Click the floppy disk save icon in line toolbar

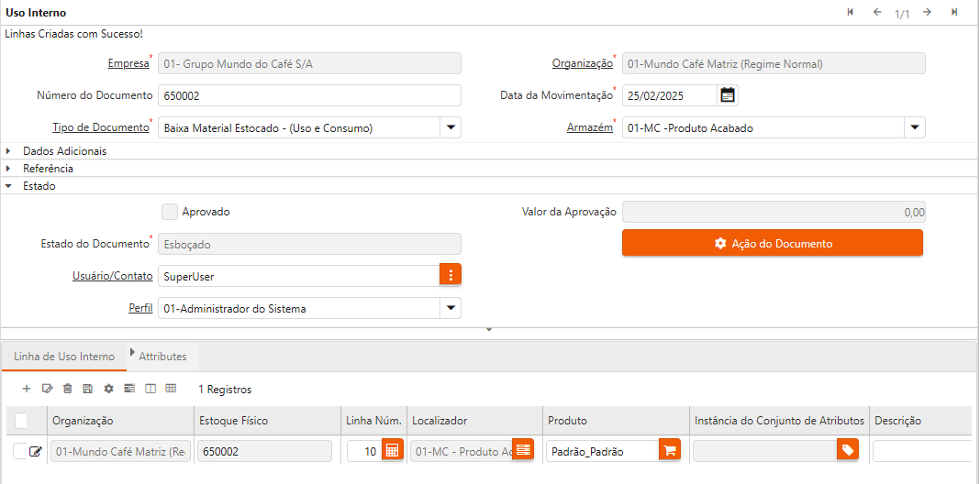tap(87, 389)
